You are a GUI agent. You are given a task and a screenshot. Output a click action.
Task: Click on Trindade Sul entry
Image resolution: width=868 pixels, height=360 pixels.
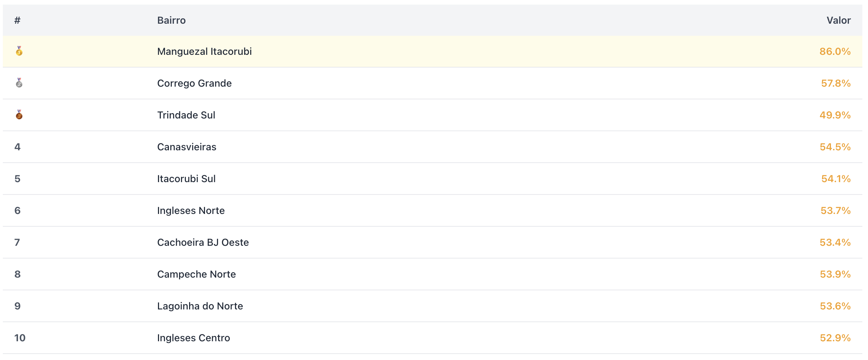[x=186, y=115]
